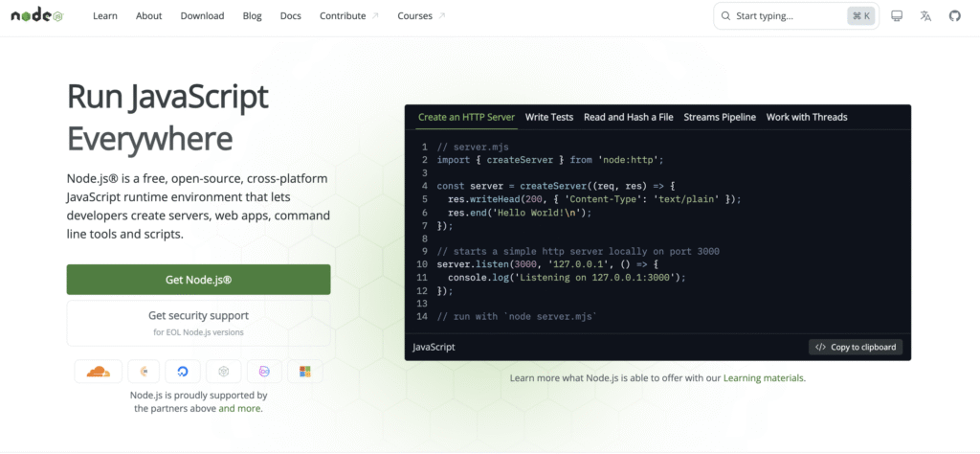Click the 'const server = createServer' line

tap(556, 186)
